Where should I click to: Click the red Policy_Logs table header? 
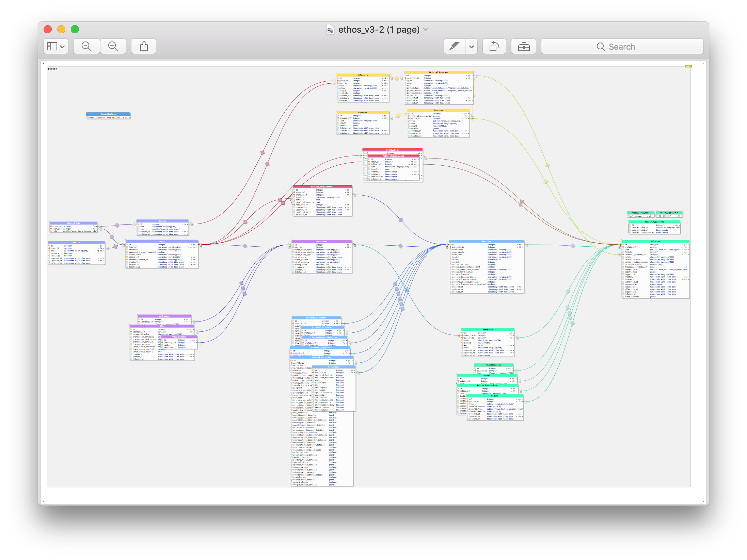click(x=392, y=150)
